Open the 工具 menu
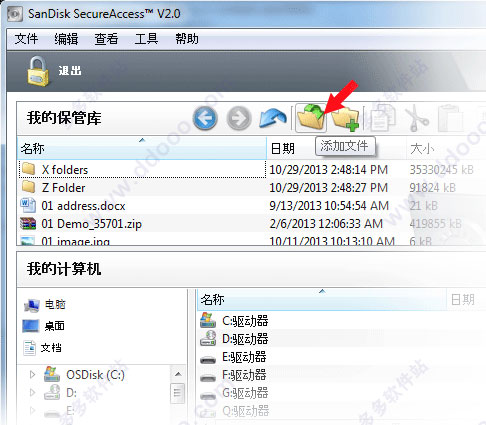486x425 pixels. (x=146, y=39)
